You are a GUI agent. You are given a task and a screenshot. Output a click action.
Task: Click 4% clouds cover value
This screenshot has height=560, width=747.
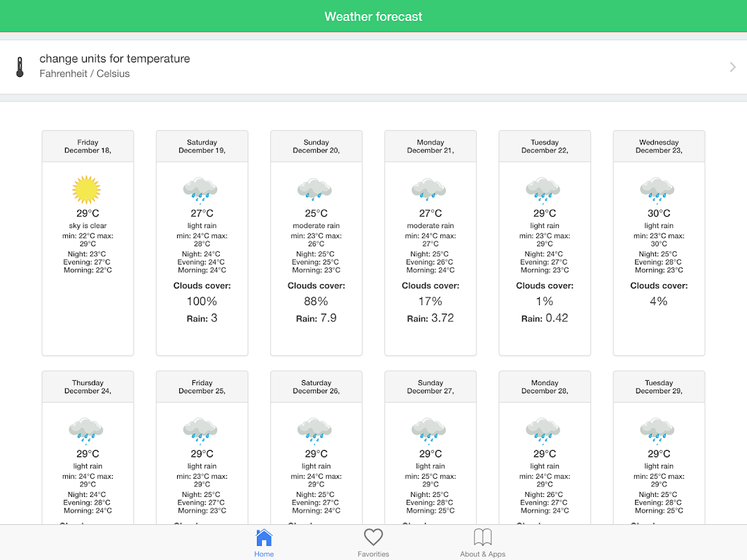(659, 302)
